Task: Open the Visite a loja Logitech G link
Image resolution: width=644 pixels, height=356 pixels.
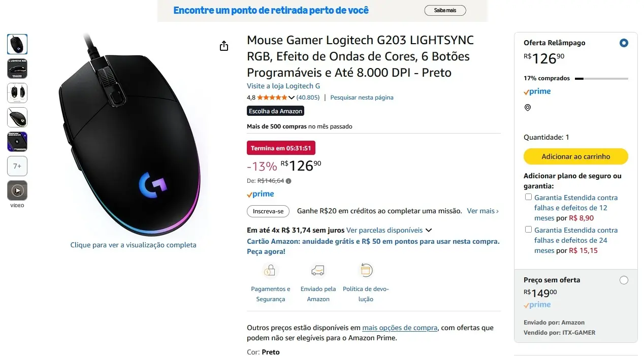Action: (x=283, y=86)
